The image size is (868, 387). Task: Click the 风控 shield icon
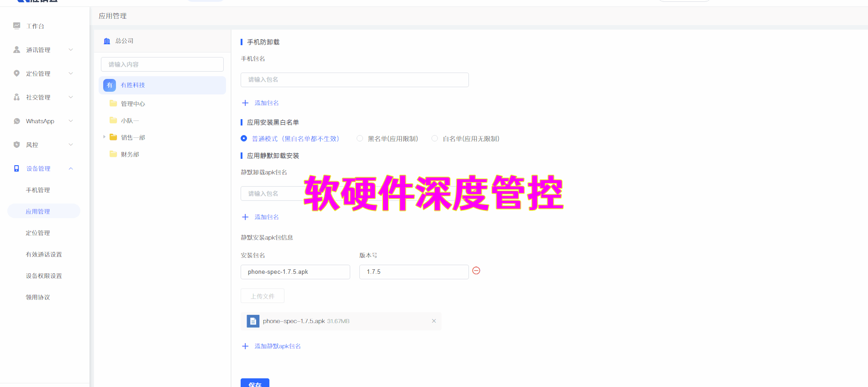click(17, 145)
